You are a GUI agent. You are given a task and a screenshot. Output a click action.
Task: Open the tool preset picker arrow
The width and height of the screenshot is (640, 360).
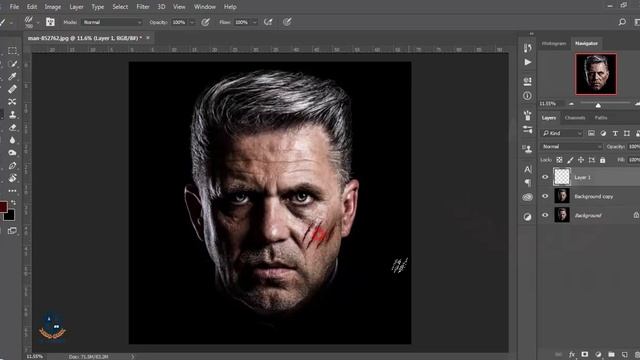click(11, 22)
